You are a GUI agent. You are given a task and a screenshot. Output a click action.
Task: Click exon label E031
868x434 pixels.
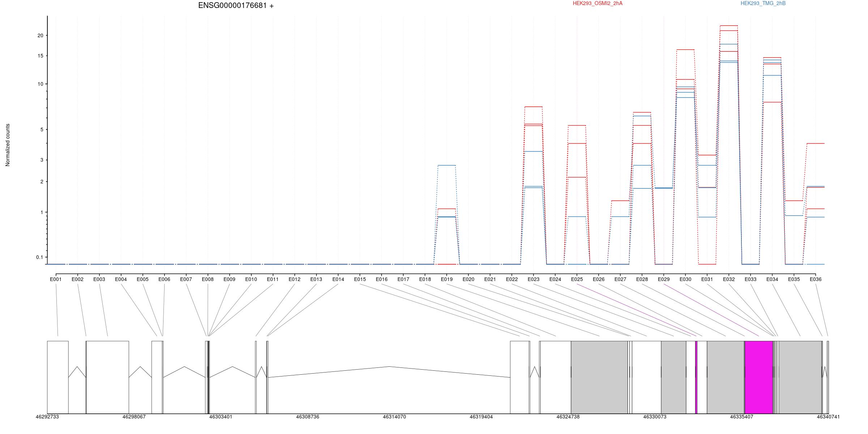coord(707,279)
